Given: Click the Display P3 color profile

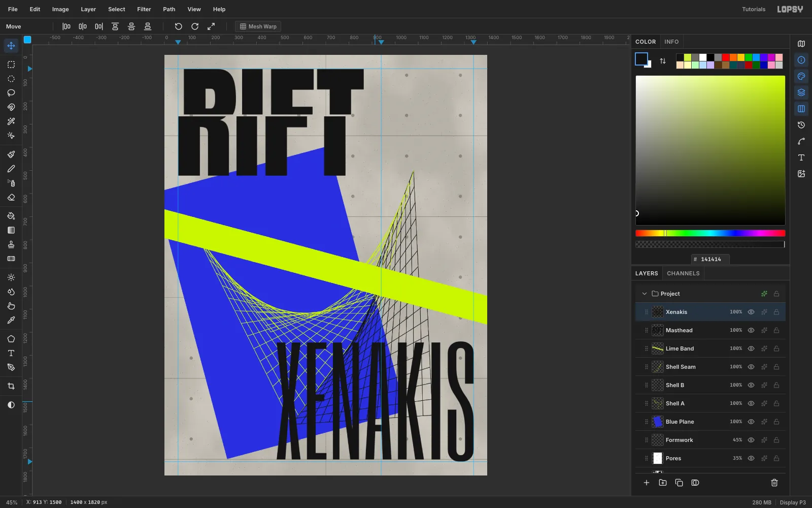Looking at the screenshot, I should [x=793, y=502].
